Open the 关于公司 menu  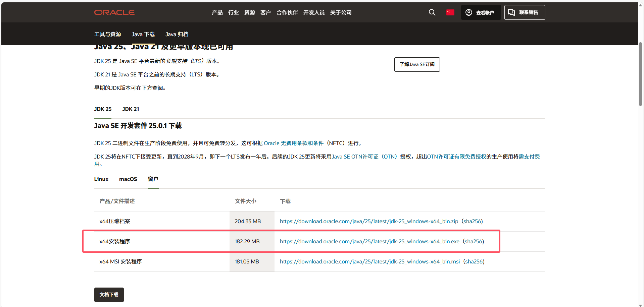click(x=341, y=12)
